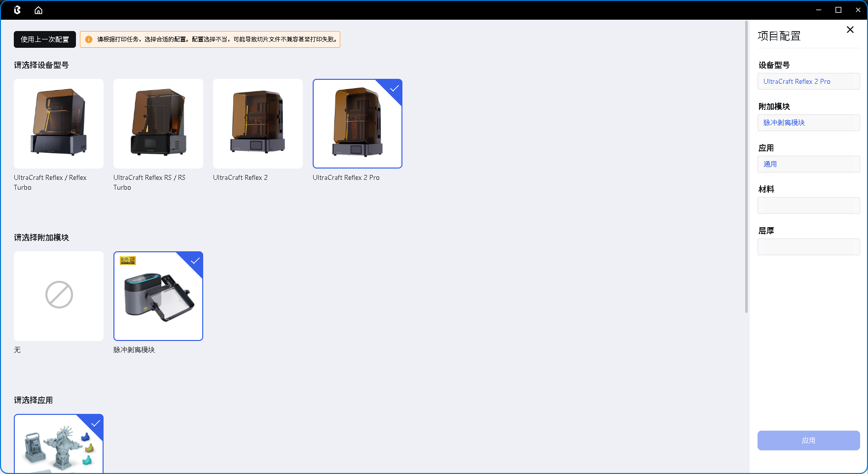Close the 项目配置 panel
The height and width of the screenshot is (474, 868).
point(850,30)
